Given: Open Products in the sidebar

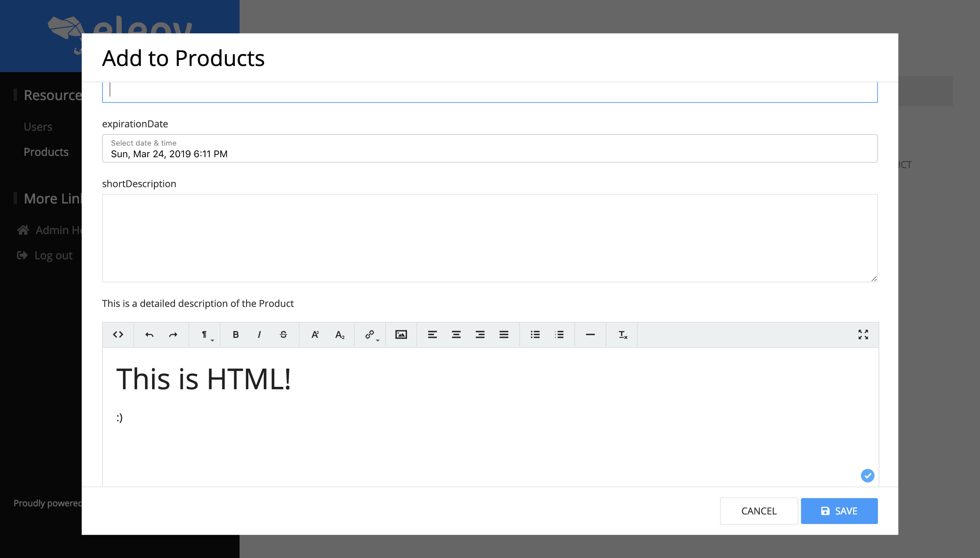Looking at the screenshot, I should click(x=46, y=152).
